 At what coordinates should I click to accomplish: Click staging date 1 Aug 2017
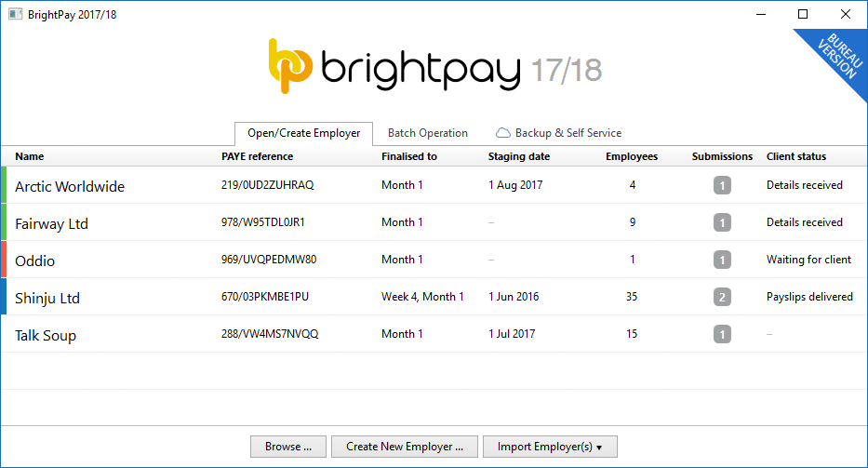click(515, 185)
